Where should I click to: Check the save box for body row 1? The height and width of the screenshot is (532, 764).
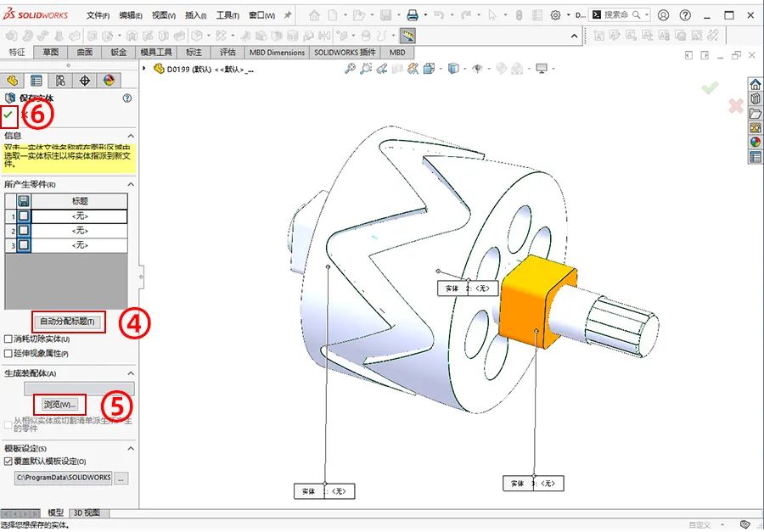pos(24,216)
